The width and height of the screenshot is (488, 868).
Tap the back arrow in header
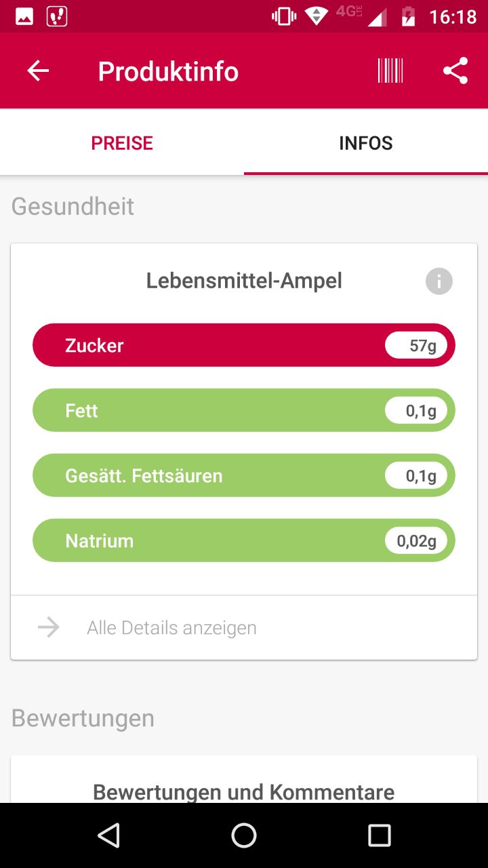38,71
